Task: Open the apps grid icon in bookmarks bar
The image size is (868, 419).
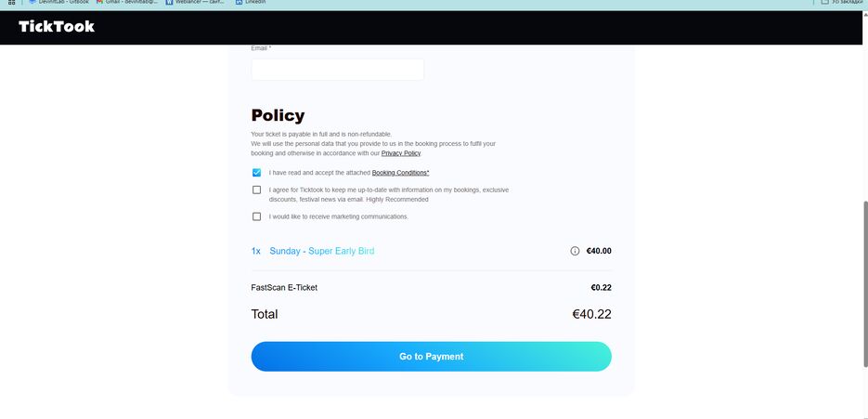Action: point(11,2)
